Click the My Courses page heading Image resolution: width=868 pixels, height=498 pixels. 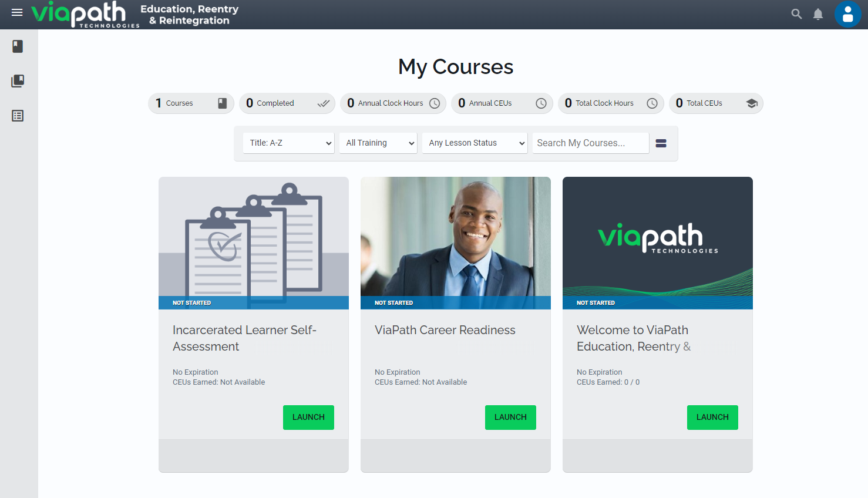(x=456, y=67)
